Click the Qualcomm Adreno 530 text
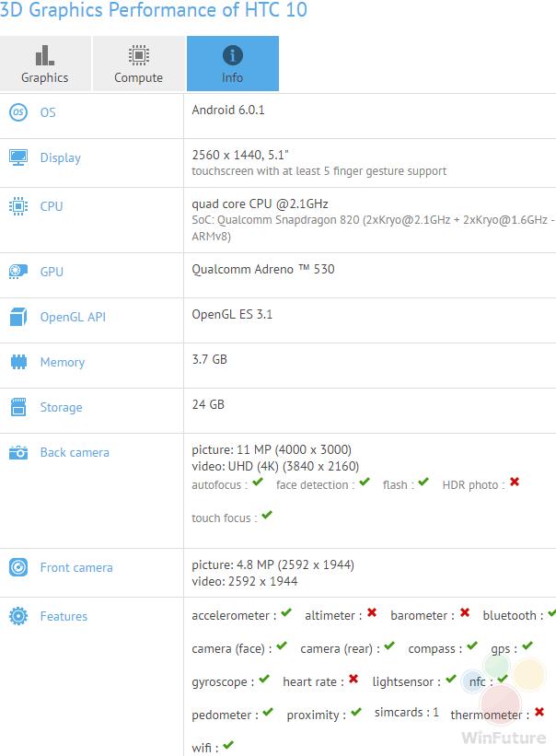 point(263,269)
